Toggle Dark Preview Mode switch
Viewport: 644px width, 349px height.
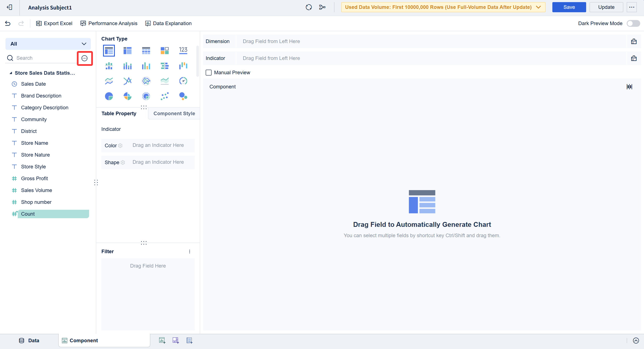point(633,23)
